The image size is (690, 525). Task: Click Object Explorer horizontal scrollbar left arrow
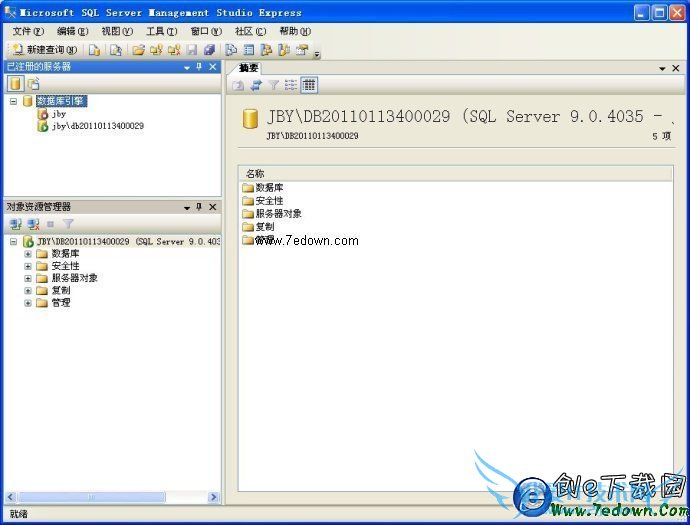[11, 497]
